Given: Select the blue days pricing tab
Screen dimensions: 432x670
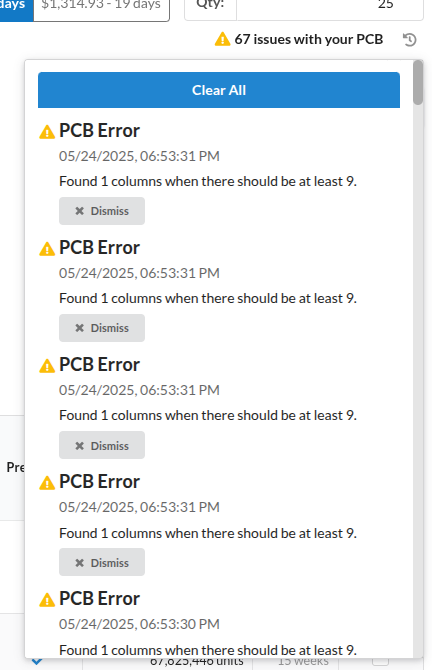Looking at the screenshot, I should [16, 8].
